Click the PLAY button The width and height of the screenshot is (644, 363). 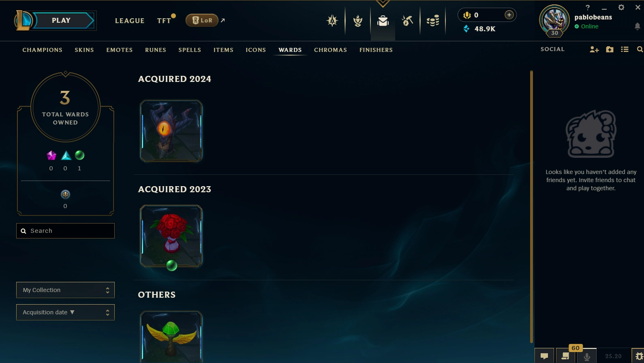tap(61, 21)
